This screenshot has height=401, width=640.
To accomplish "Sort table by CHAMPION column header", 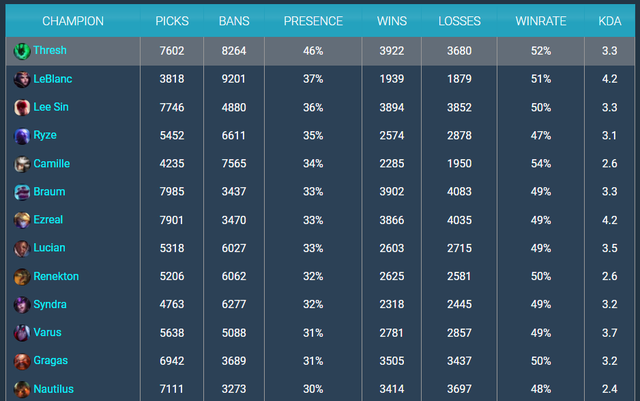I will coord(73,21).
